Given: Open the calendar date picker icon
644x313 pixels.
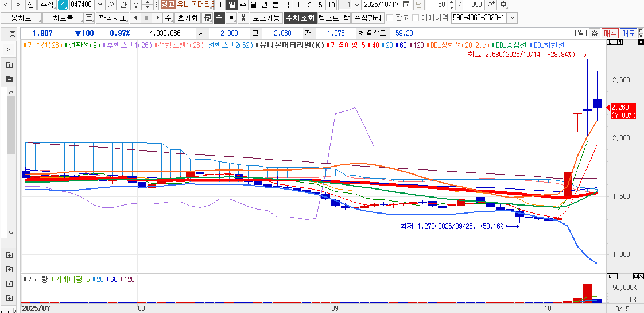Looking at the screenshot, I should [x=406, y=5].
